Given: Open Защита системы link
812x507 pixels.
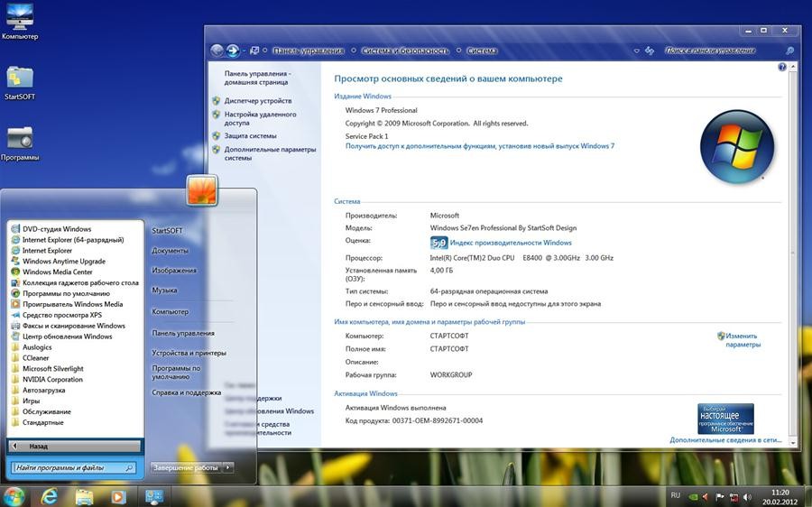Looking at the screenshot, I should 250,135.
